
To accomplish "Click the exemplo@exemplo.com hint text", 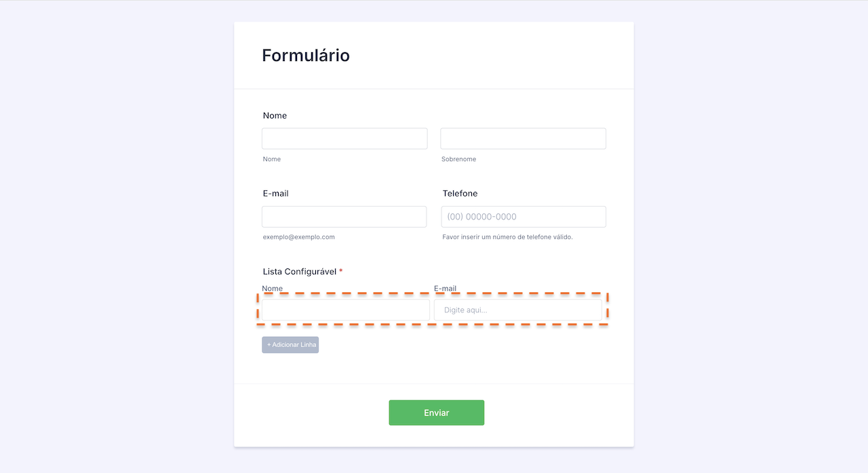I will point(298,237).
